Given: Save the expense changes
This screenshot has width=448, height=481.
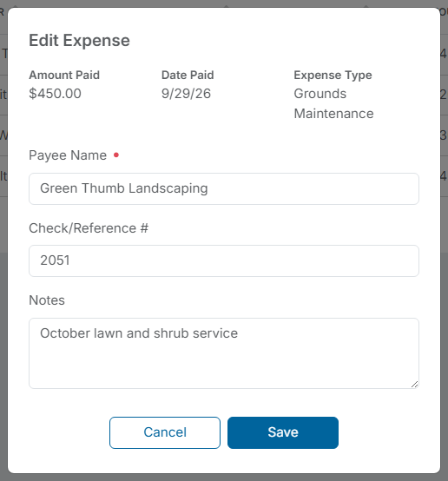Looking at the screenshot, I should (283, 432).
